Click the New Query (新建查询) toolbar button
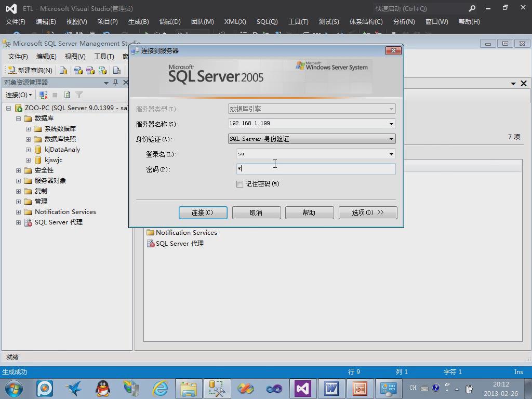This screenshot has height=399, width=532. coord(30,70)
